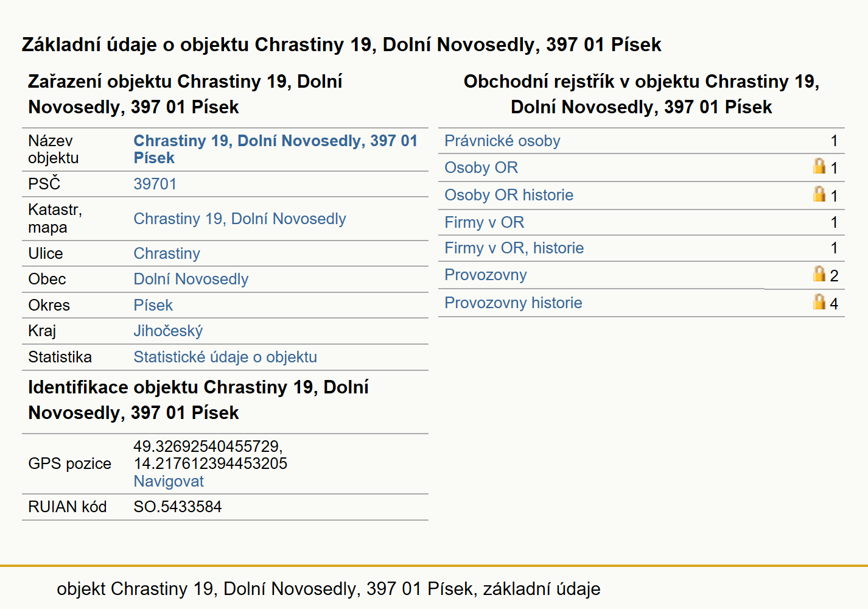Screen dimensions: 868x609
Task: Open the postal code 39701 link
Action: pyautogui.click(x=155, y=184)
